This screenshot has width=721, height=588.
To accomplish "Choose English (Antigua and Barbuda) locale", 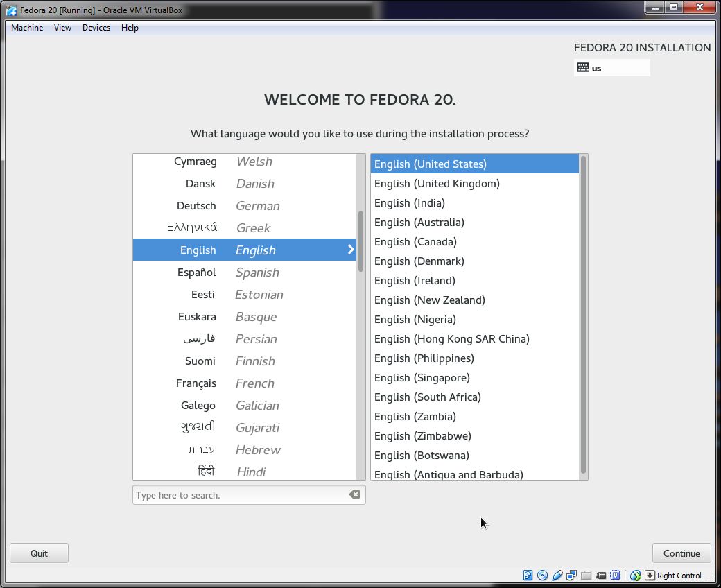I will point(474,473).
